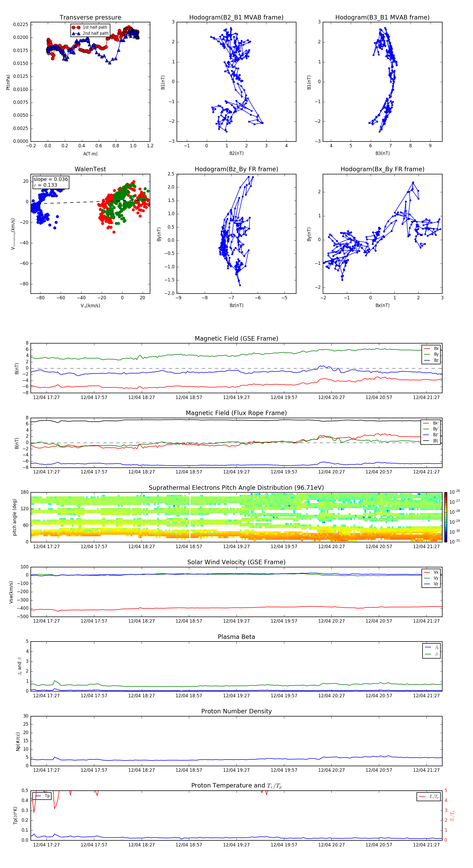
Task: Select the "Tp(10^6K)" axis label
Action: 15,815
